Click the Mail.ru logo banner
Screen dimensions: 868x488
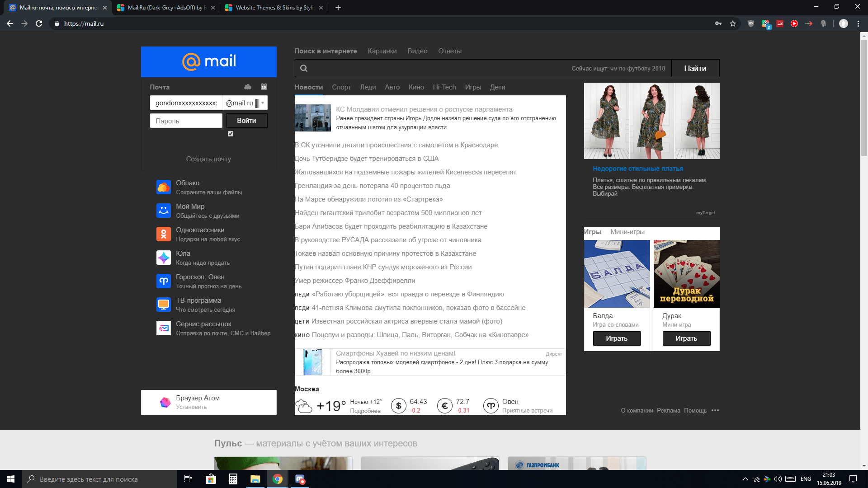point(208,61)
